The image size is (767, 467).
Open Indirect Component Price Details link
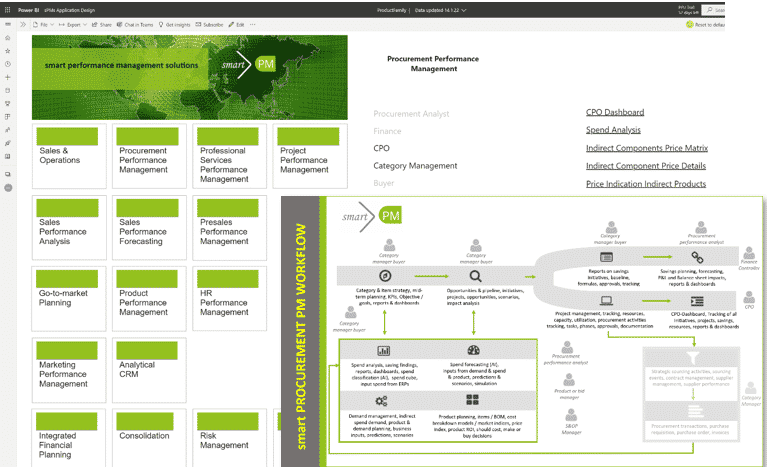coord(646,166)
